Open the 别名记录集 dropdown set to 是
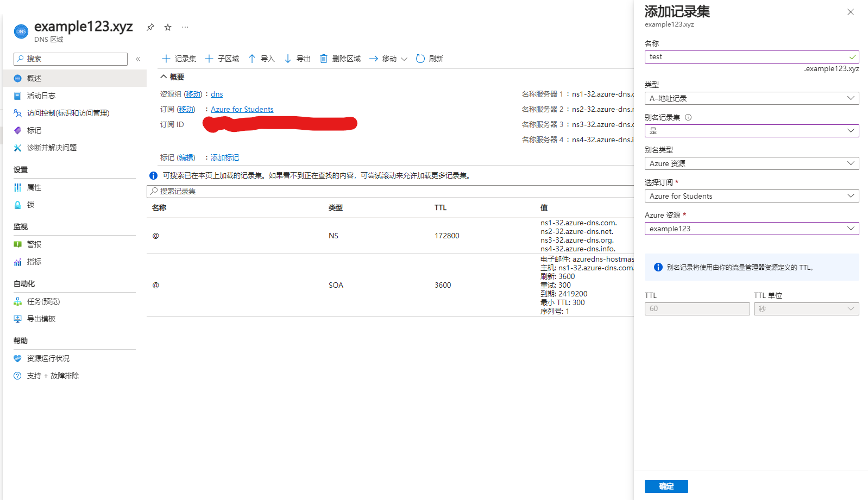Image resolution: width=868 pixels, height=500 pixels. (x=751, y=131)
